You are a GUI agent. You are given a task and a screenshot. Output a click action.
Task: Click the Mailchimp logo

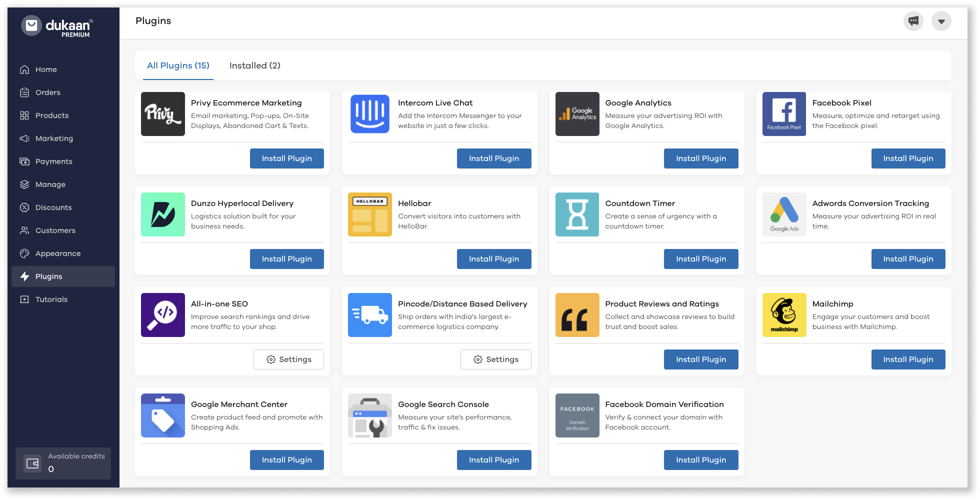pos(784,315)
